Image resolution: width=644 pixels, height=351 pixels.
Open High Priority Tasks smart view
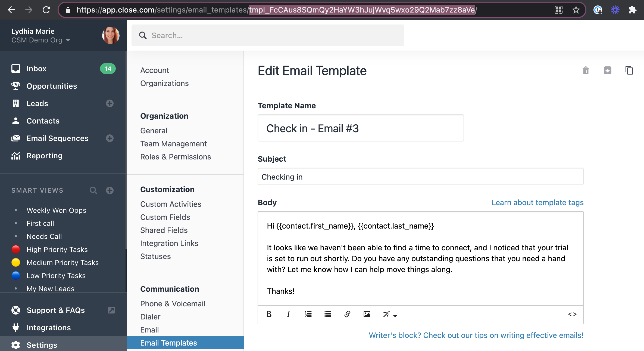coord(57,250)
